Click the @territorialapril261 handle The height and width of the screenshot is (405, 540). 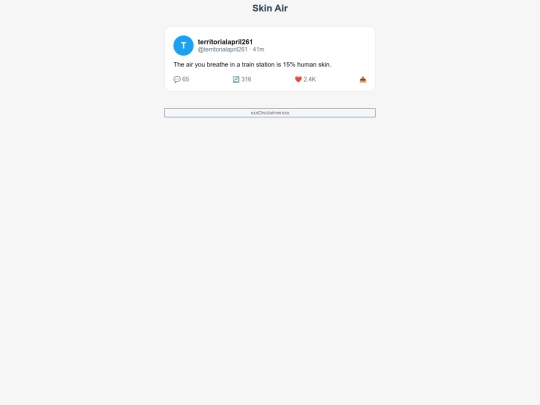(222, 49)
